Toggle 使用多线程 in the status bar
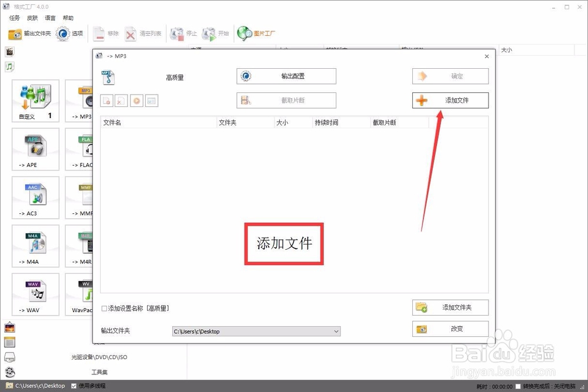Image resolution: width=588 pixels, height=392 pixels. tap(72, 387)
